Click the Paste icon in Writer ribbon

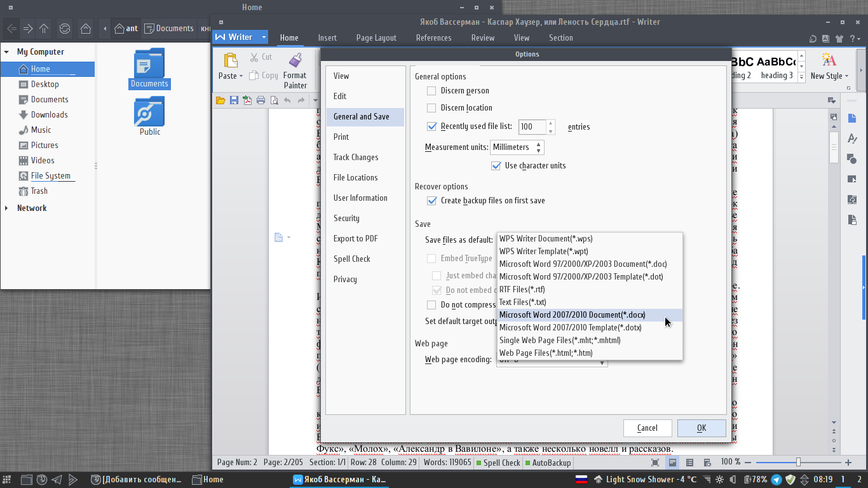[x=231, y=61]
